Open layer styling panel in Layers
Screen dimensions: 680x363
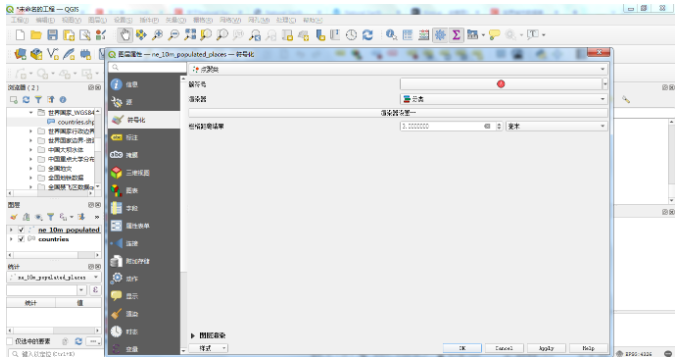click(x=14, y=217)
